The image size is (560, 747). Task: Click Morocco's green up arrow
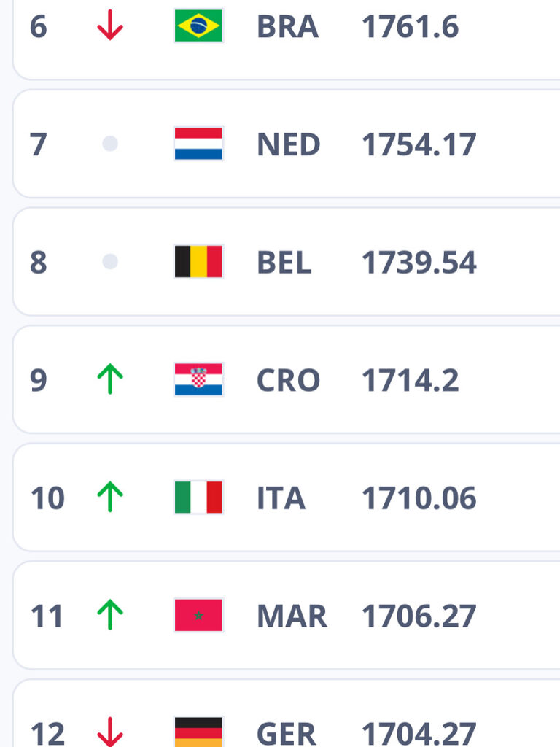point(110,614)
